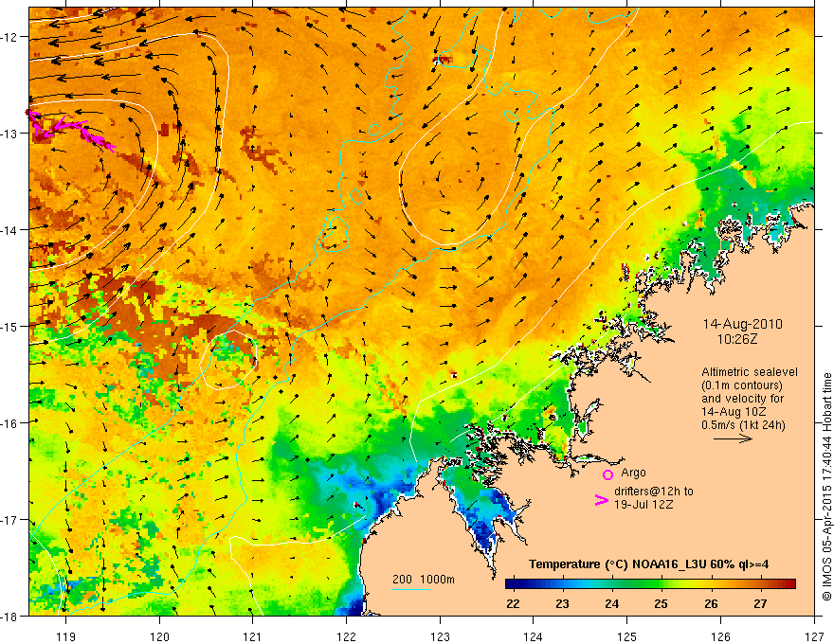Viewport: 834px width, 644px height.
Task: Click the dark red end of temperature colorbar
Action: point(789,584)
